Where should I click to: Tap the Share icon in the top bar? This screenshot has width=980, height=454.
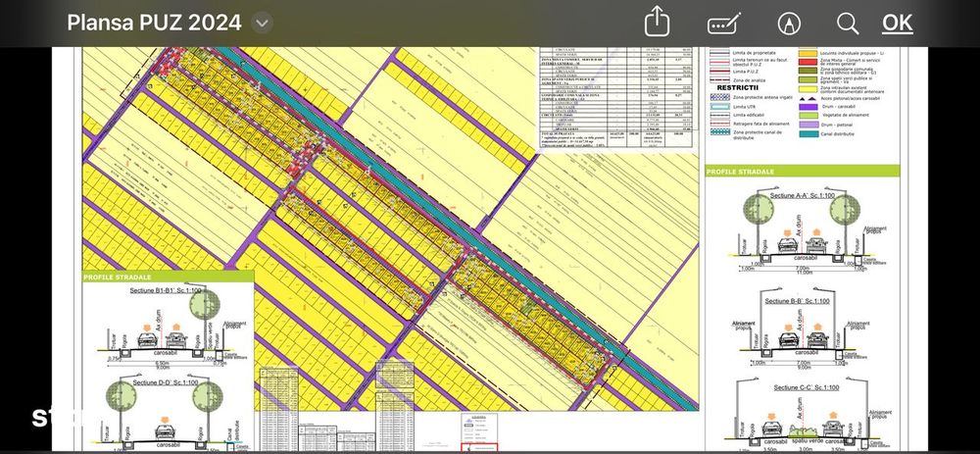(x=657, y=22)
